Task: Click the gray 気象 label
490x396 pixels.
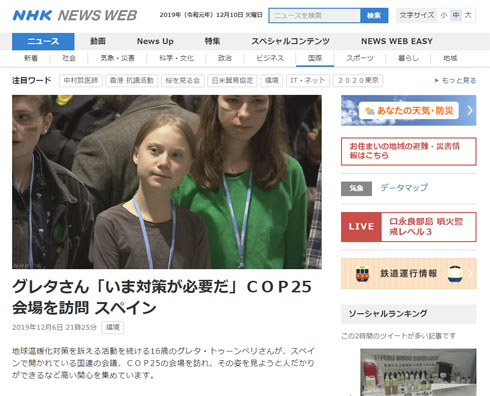Action: click(x=356, y=189)
